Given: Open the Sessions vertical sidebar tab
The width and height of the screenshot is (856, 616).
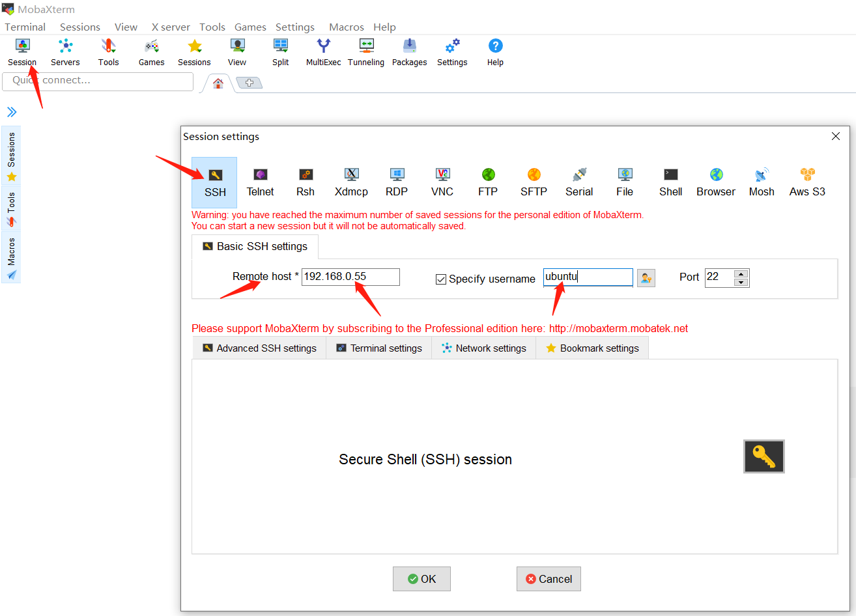Looking at the screenshot, I should [x=11, y=156].
